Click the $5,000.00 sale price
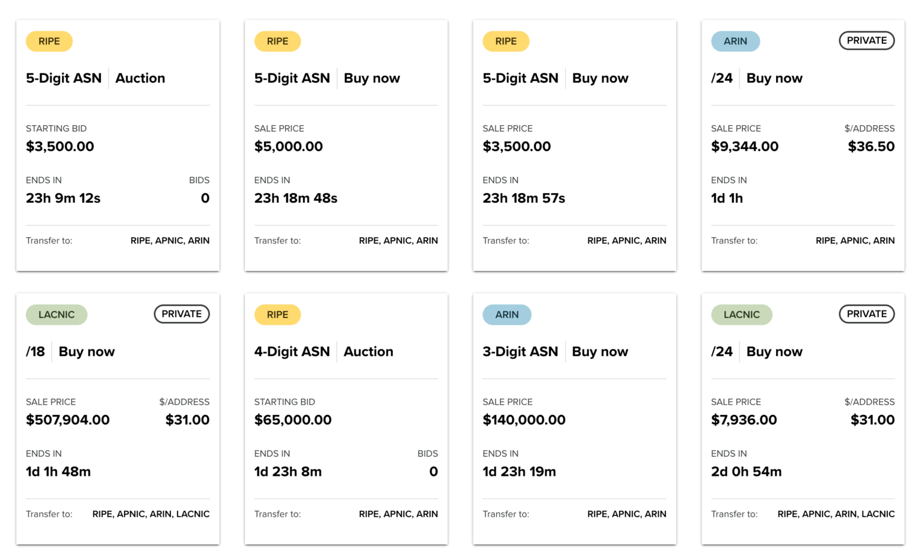Viewport: 924px width, 560px height. [289, 146]
